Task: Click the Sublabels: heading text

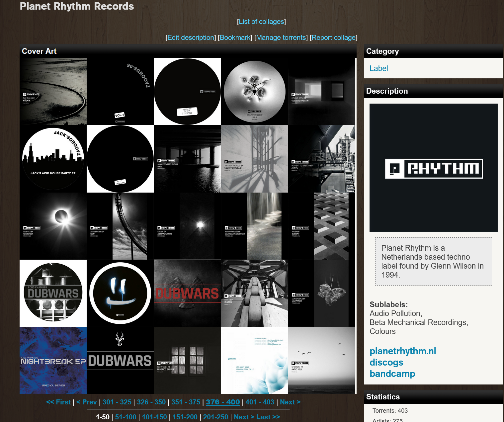Action: 389,304
